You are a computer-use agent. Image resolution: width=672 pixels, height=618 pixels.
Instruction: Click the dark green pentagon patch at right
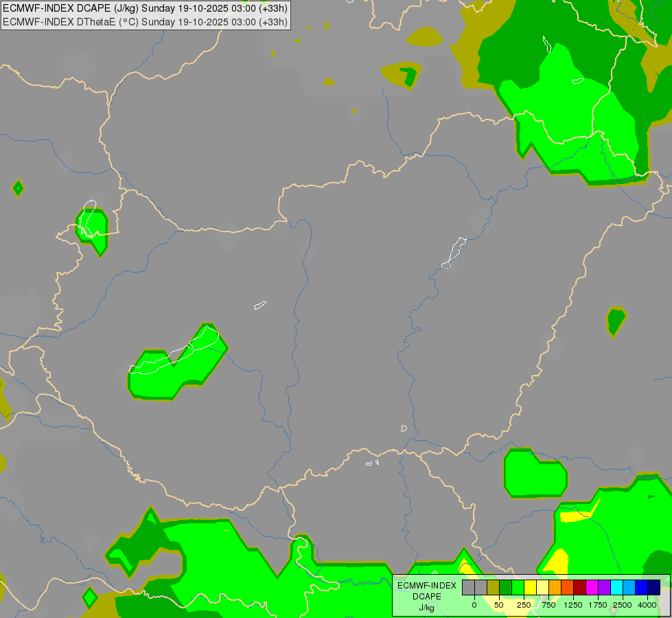(x=616, y=321)
